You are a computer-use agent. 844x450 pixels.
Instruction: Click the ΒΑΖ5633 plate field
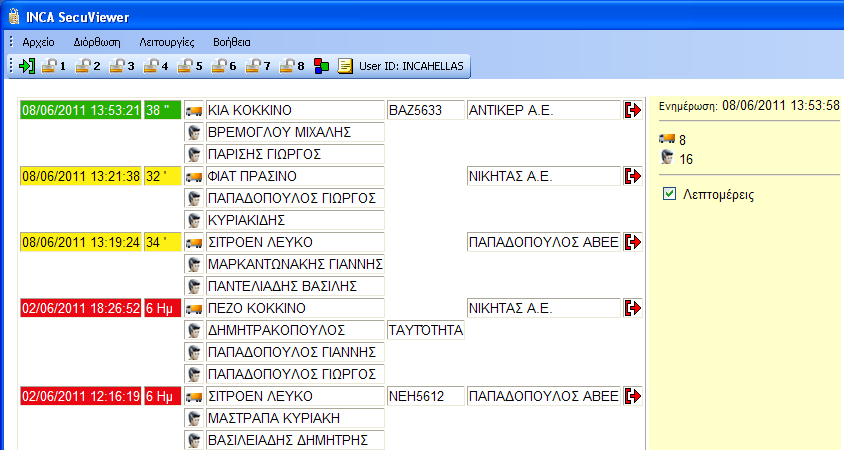tap(425, 110)
